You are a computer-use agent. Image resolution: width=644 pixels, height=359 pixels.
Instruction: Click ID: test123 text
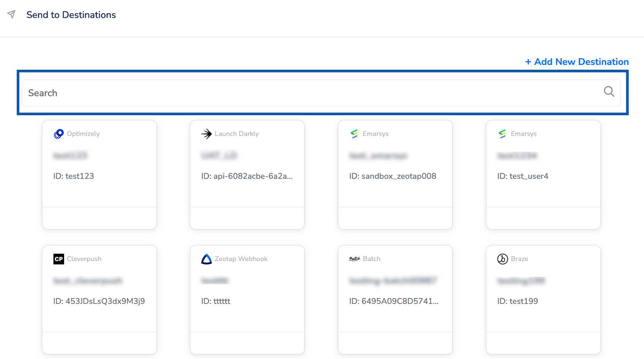[x=74, y=176]
